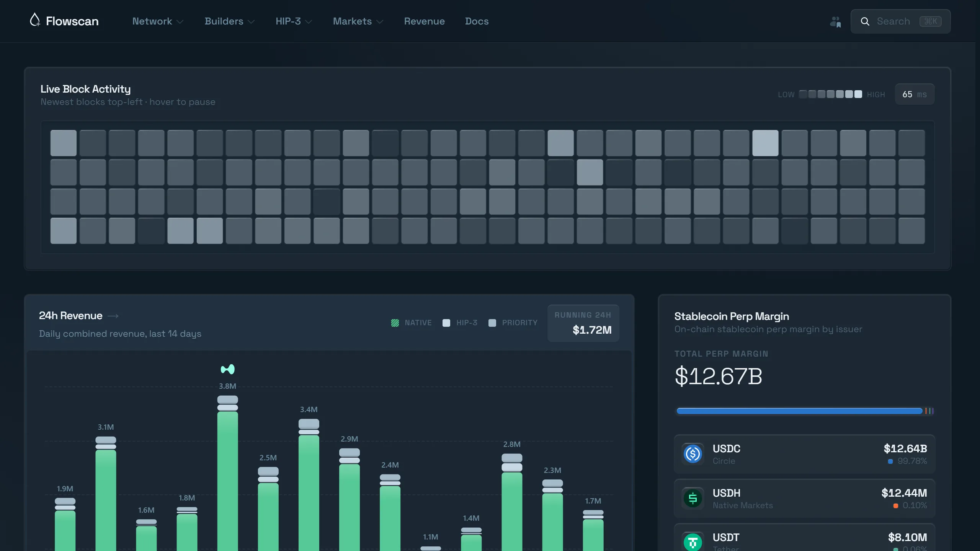980x551 pixels.
Task: Click the USDT $8.10M value
Action: (x=907, y=538)
